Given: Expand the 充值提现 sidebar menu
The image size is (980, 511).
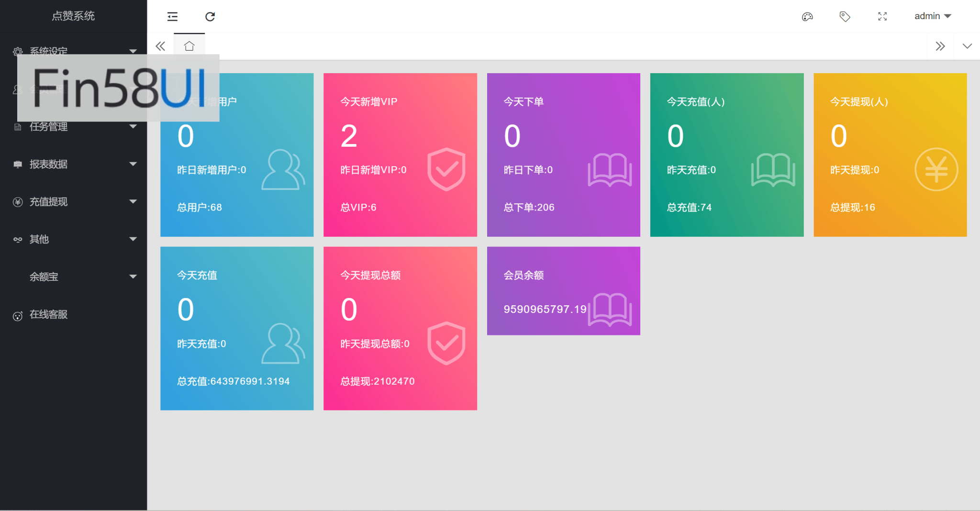Looking at the screenshot, I should [x=74, y=202].
